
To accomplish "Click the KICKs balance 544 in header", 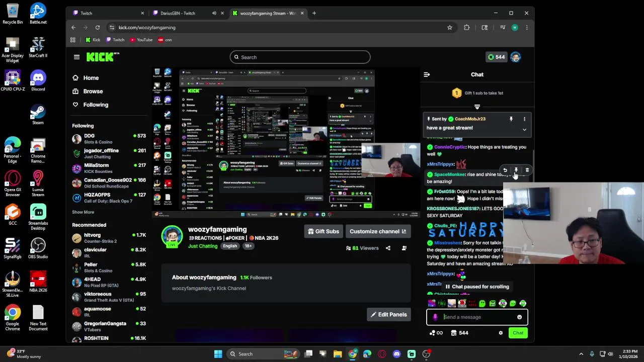I will (x=497, y=57).
